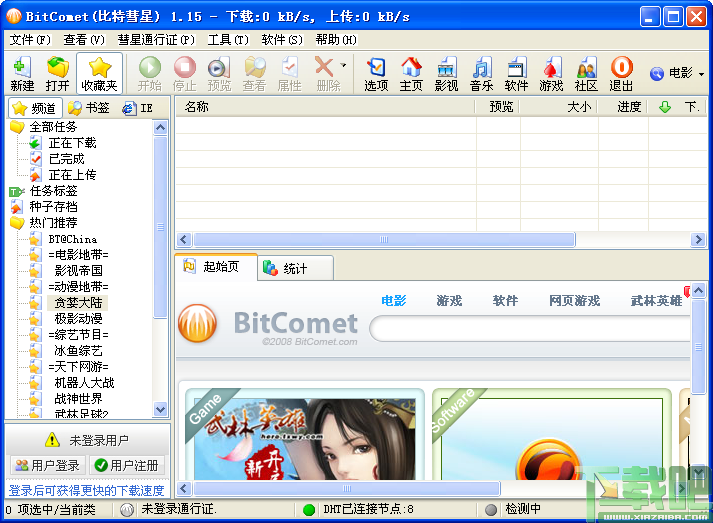Click the 查看 (View) toolbar icon
Viewport: 713px width, 523px height.
pos(254,73)
